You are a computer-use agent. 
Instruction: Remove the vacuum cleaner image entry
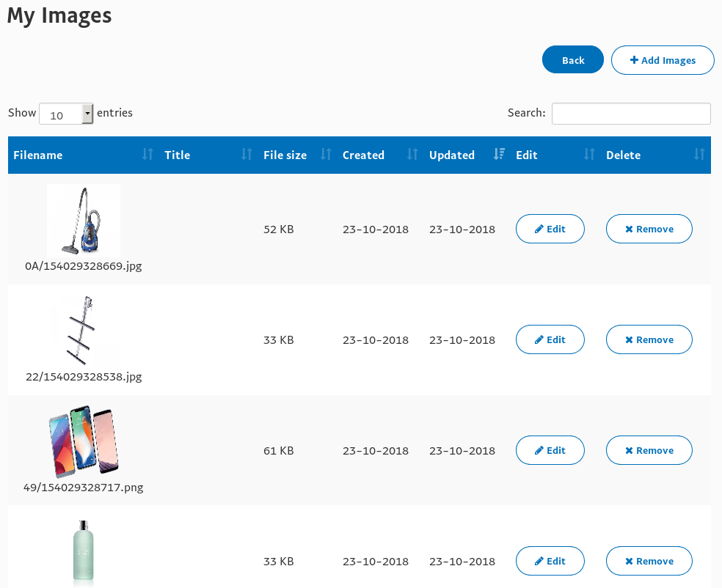[x=649, y=229]
